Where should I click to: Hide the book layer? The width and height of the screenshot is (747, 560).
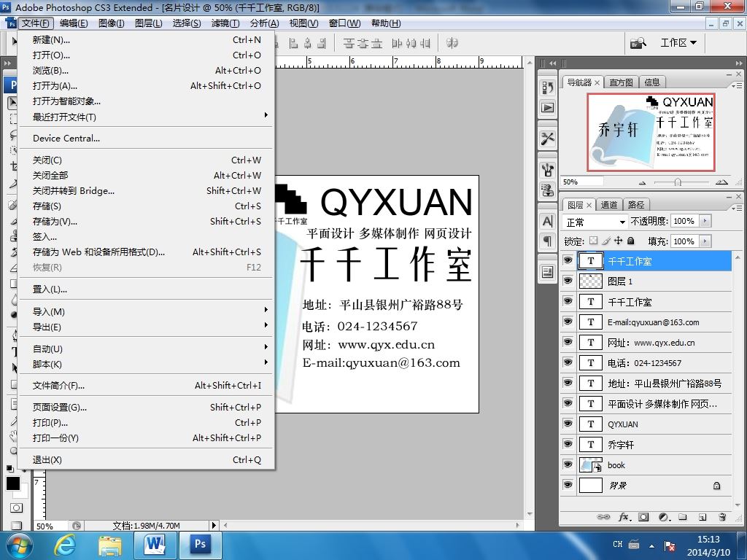pos(568,464)
